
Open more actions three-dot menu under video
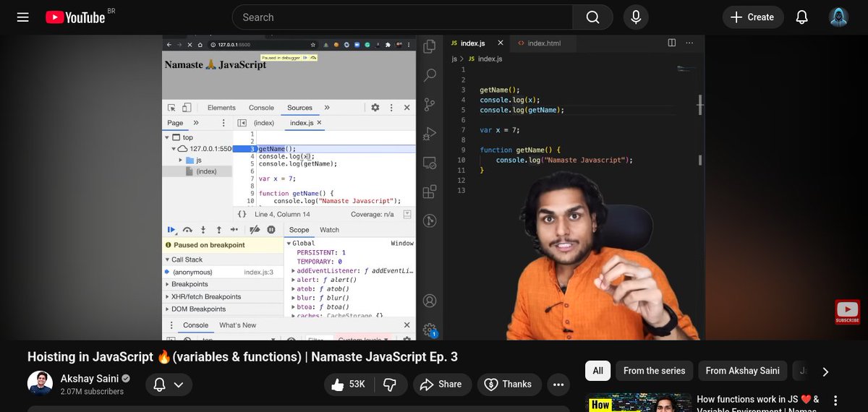tap(558, 385)
